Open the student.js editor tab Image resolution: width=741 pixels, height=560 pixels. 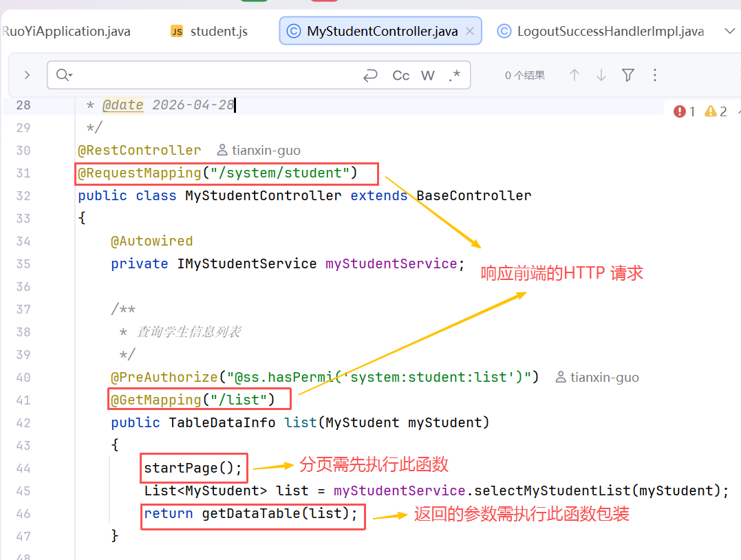point(209,31)
